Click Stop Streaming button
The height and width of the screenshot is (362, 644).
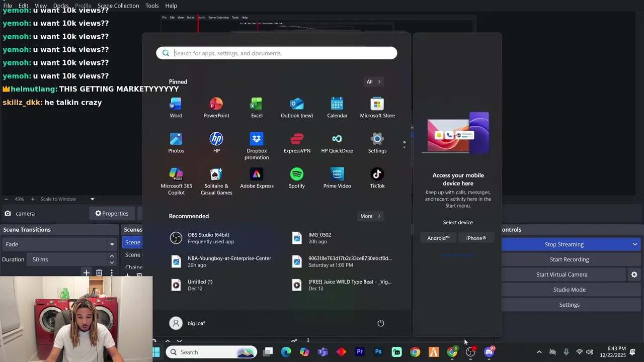(x=564, y=244)
